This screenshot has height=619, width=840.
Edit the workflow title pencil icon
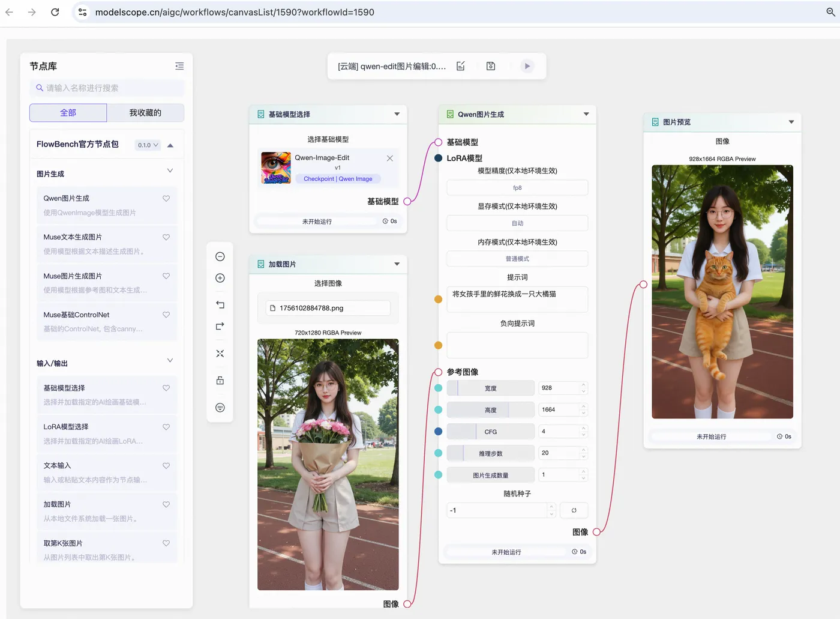(x=461, y=66)
